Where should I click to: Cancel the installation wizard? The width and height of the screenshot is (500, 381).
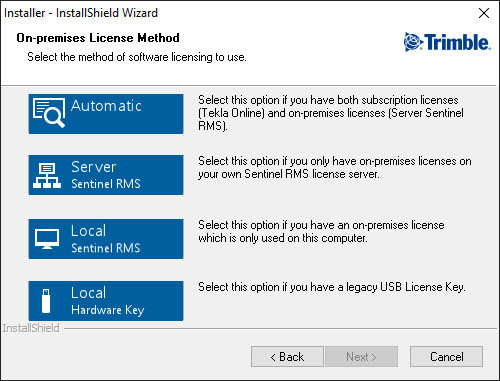coord(446,357)
